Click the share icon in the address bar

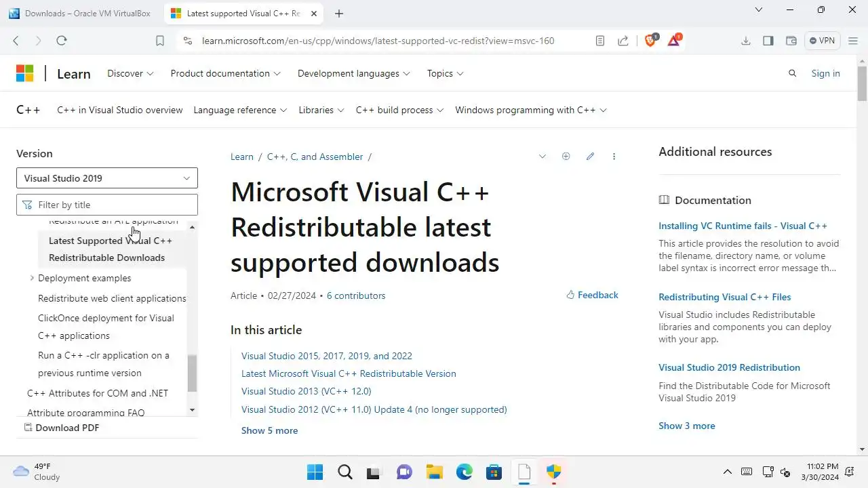(623, 41)
